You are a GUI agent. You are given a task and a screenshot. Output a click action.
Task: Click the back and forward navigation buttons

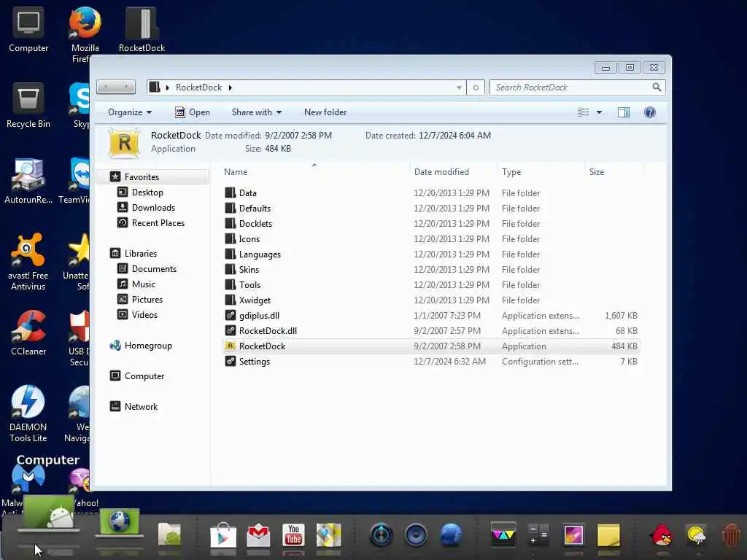tap(116, 87)
